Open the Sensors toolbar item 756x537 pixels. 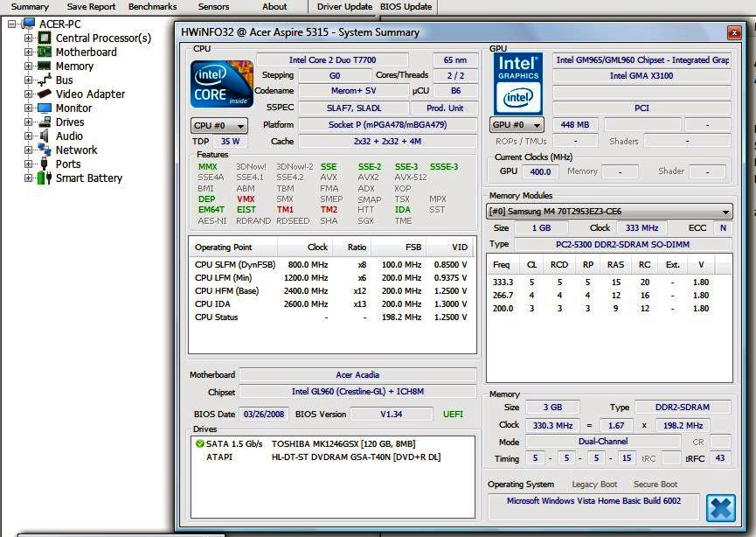pos(213,7)
